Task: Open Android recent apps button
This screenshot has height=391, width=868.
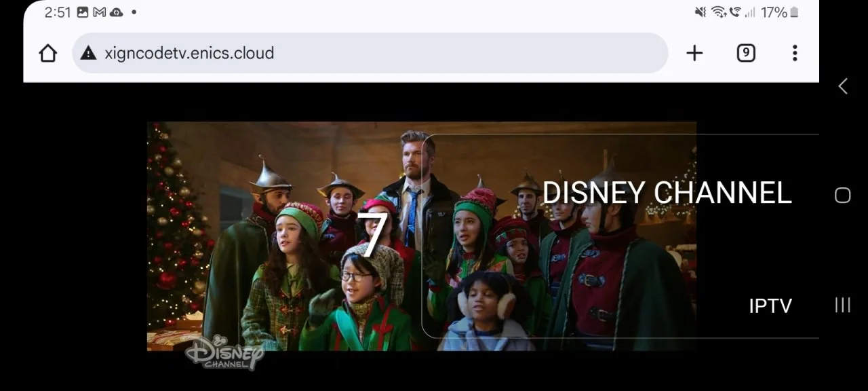Action: [x=842, y=305]
